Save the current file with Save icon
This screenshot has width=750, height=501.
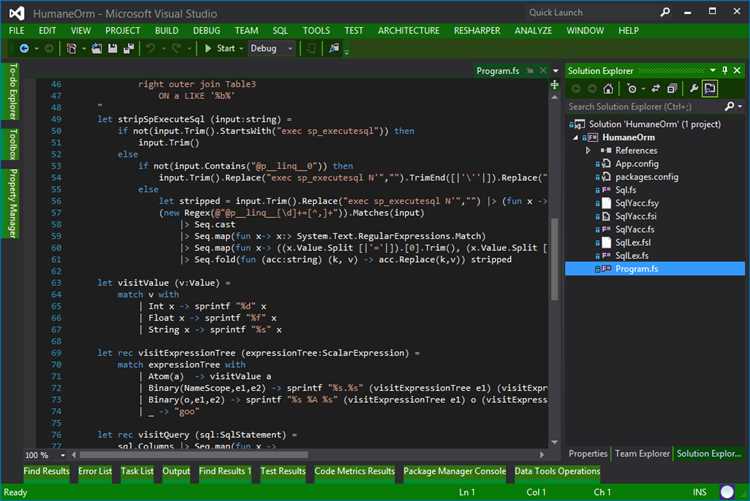coord(112,48)
